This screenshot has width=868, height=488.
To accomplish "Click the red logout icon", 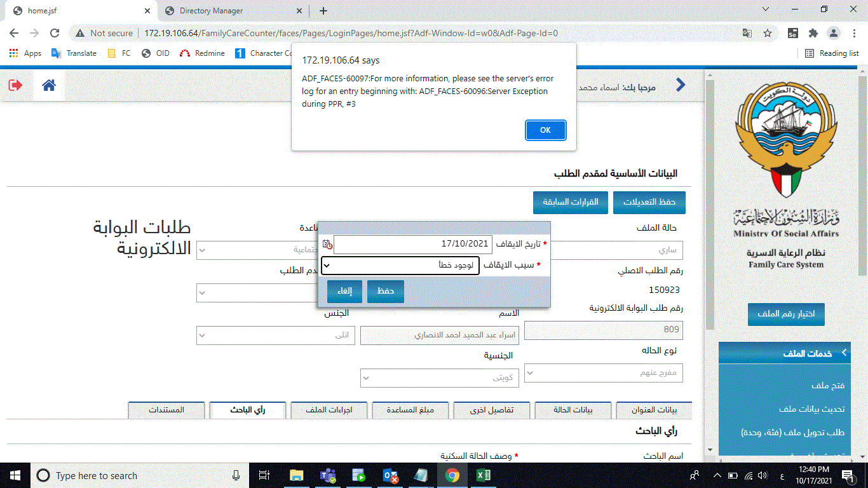I will click(15, 85).
